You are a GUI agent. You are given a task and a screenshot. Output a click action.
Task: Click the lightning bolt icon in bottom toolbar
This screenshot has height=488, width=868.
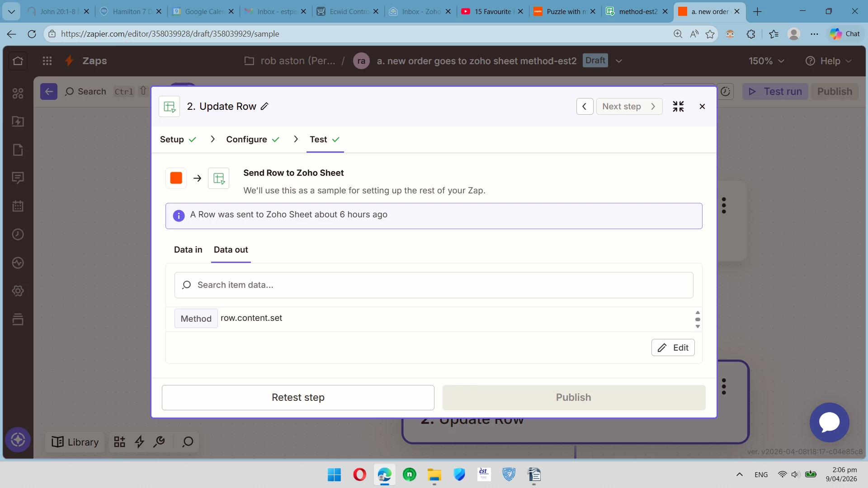(x=140, y=441)
